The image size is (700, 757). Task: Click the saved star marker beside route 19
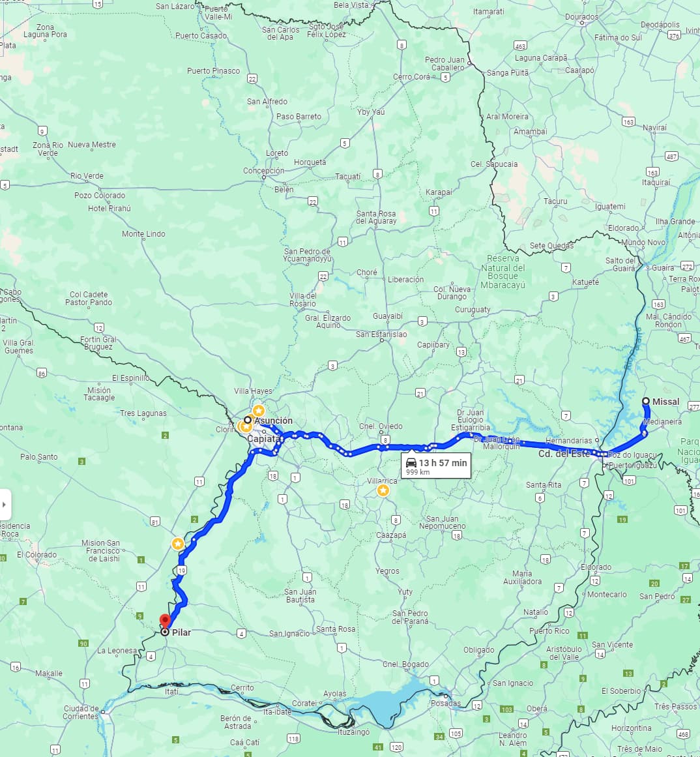[x=178, y=544]
